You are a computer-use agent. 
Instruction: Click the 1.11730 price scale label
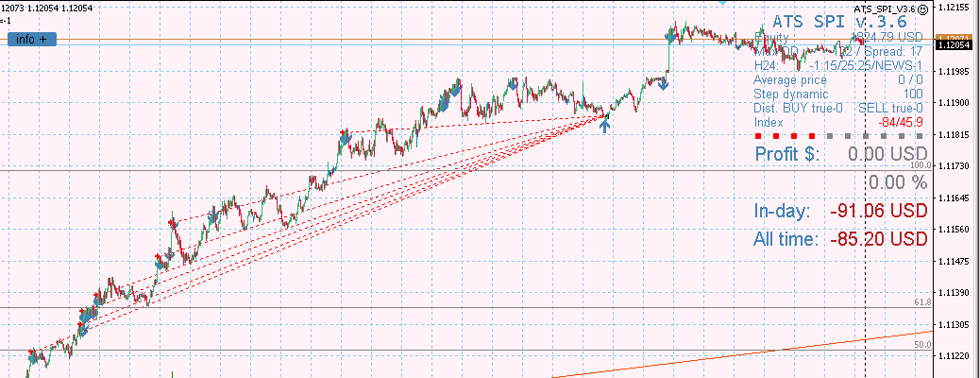[955, 165]
